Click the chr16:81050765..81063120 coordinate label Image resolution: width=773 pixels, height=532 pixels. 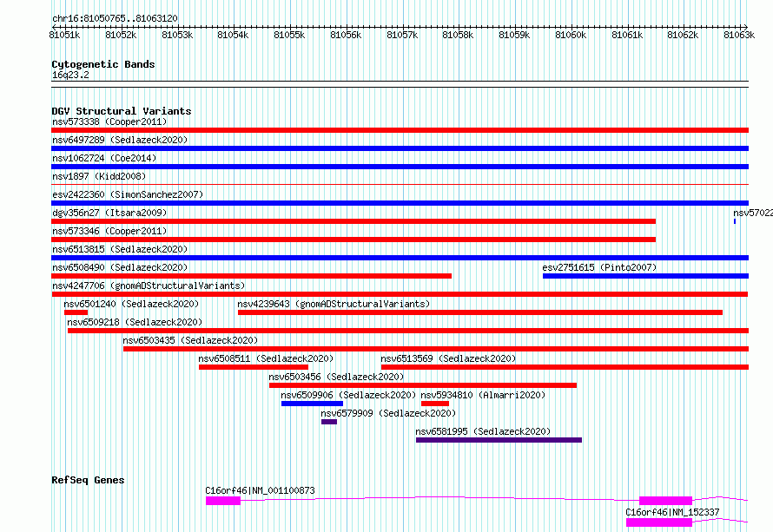[115, 18]
